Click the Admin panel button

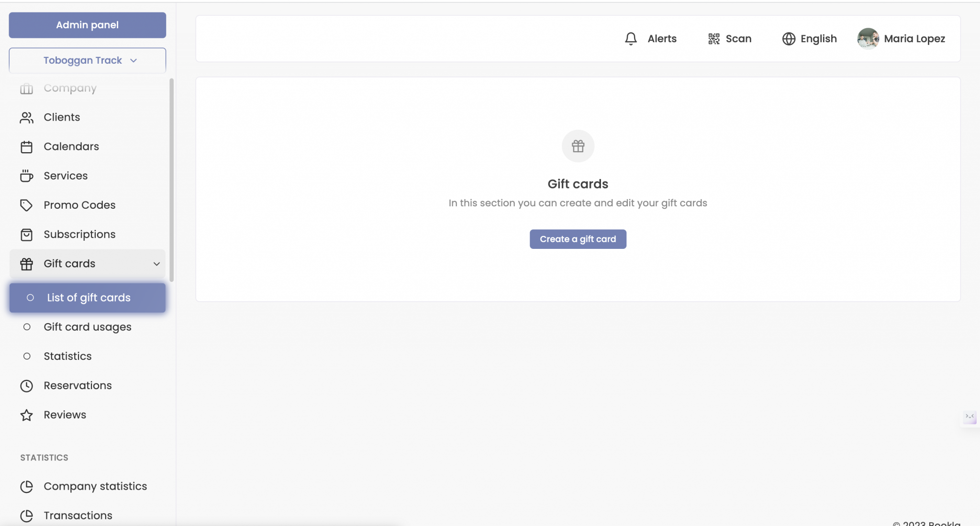click(x=88, y=25)
